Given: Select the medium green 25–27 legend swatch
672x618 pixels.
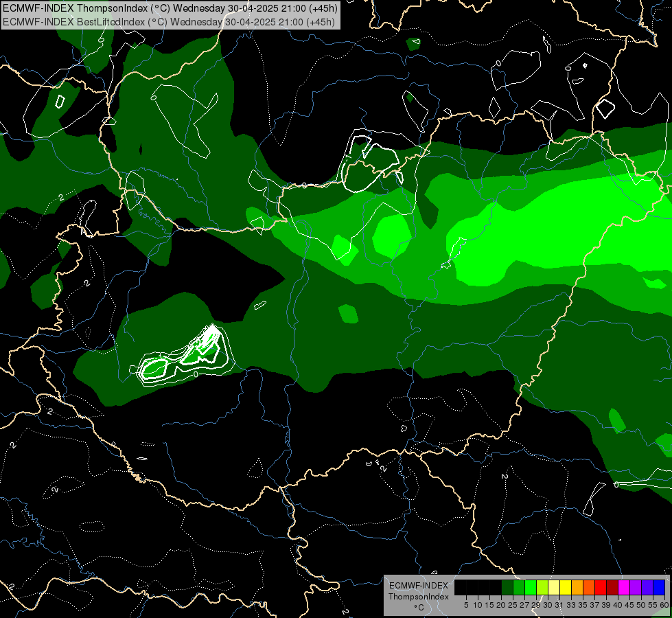Looking at the screenshot, I should coord(518,587).
